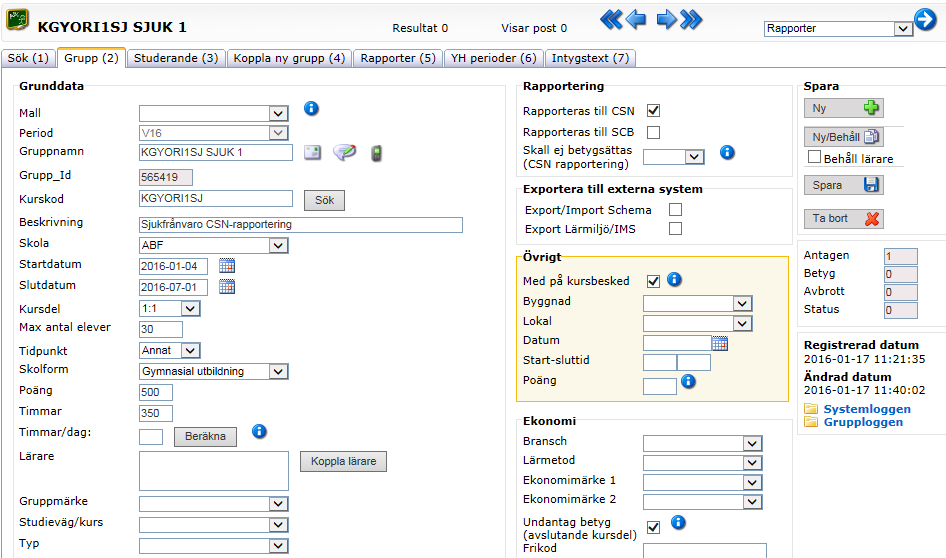Expand the Skolform dropdown

pos(278,372)
